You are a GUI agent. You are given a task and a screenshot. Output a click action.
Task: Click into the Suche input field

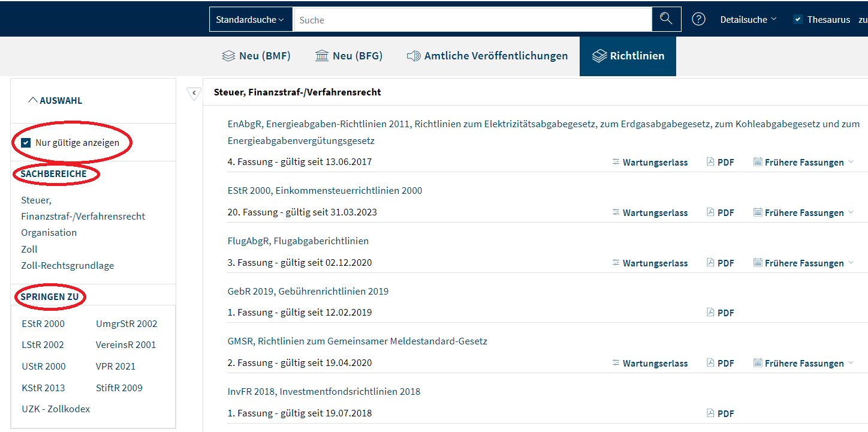pyautogui.click(x=472, y=20)
